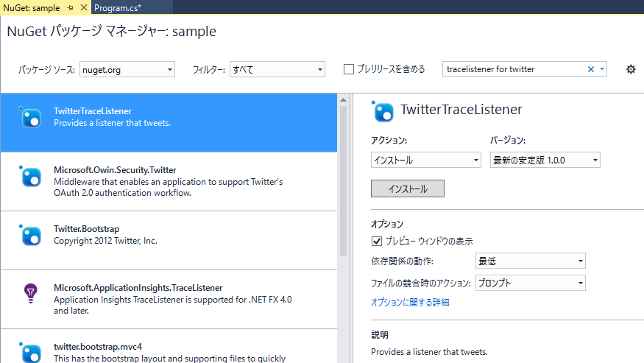Open the 依存関係の動作 dropdown

pyautogui.click(x=530, y=261)
